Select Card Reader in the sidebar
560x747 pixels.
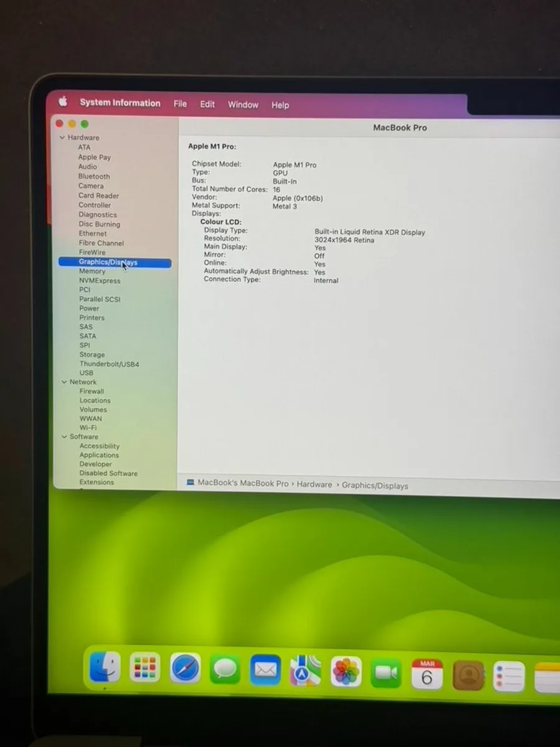click(x=99, y=195)
